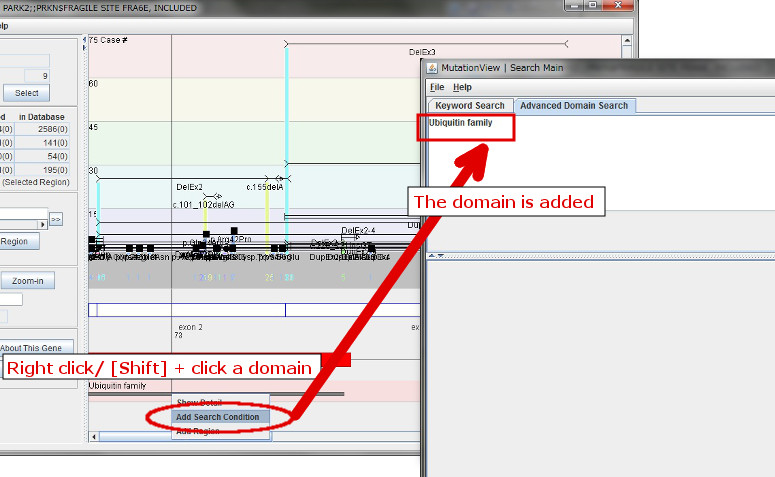Screen dimensions: 775x477
Task: Click the Java icon in MutationView title bar
Action: click(x=433, y=68)
